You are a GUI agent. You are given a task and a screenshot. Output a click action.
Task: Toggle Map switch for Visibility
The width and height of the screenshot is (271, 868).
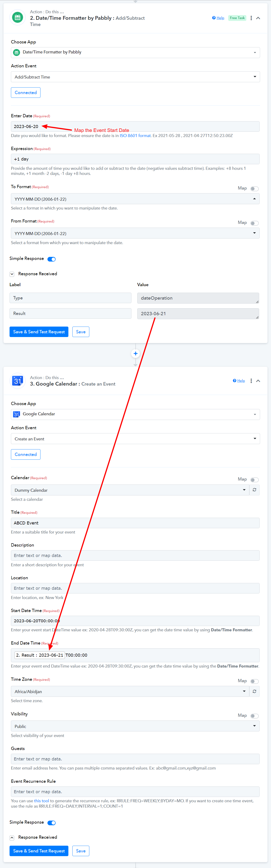(x=254, y=716)
